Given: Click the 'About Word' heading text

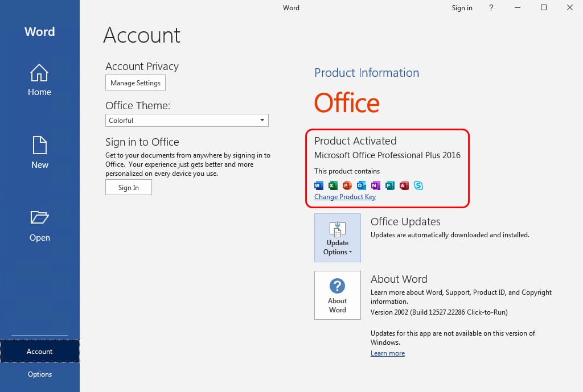Looking at the screenshot, I should pyautogui.click(x=399, y=279).
